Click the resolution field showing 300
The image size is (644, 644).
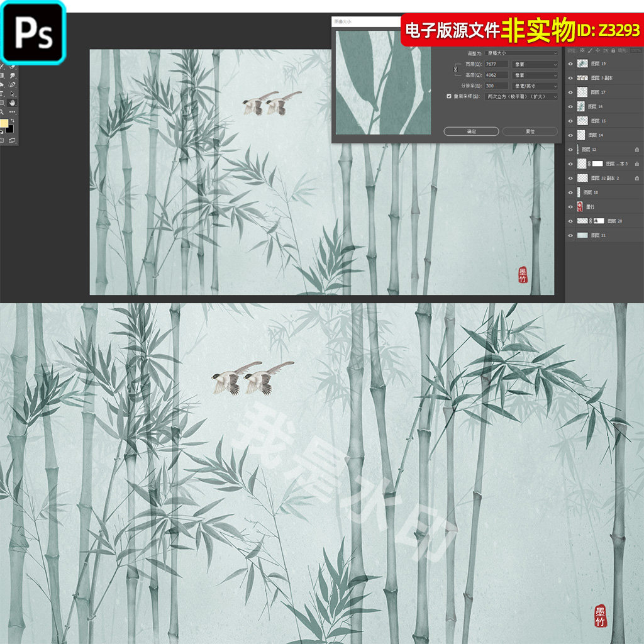(496, 86)
